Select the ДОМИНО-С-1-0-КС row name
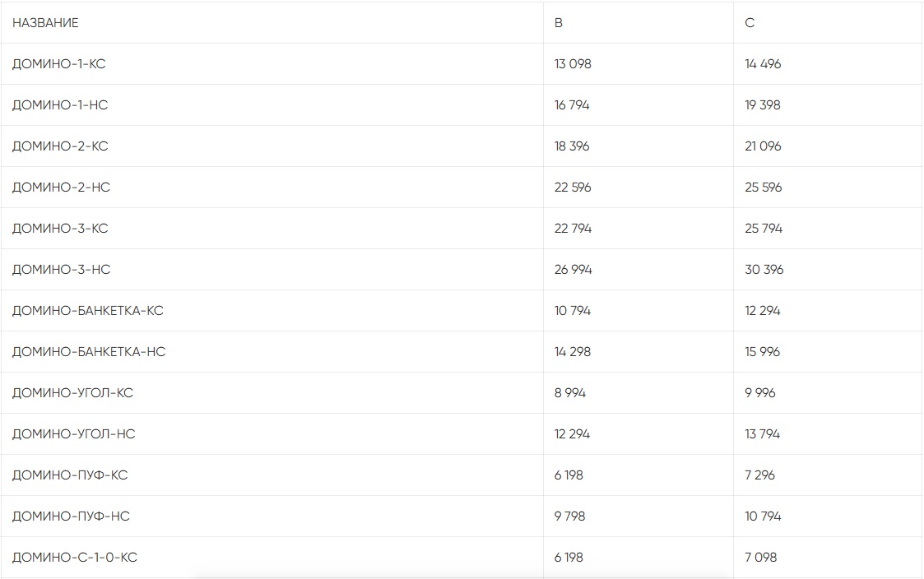The height and width of the screenshot is (579, 924). point(75,558)
